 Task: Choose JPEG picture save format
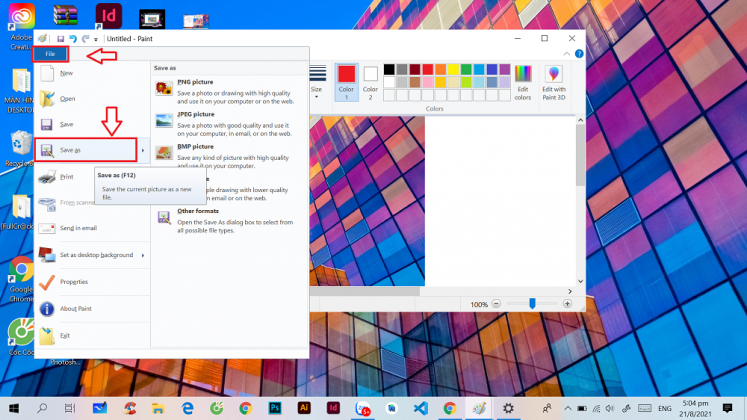[x=196, y=115]
